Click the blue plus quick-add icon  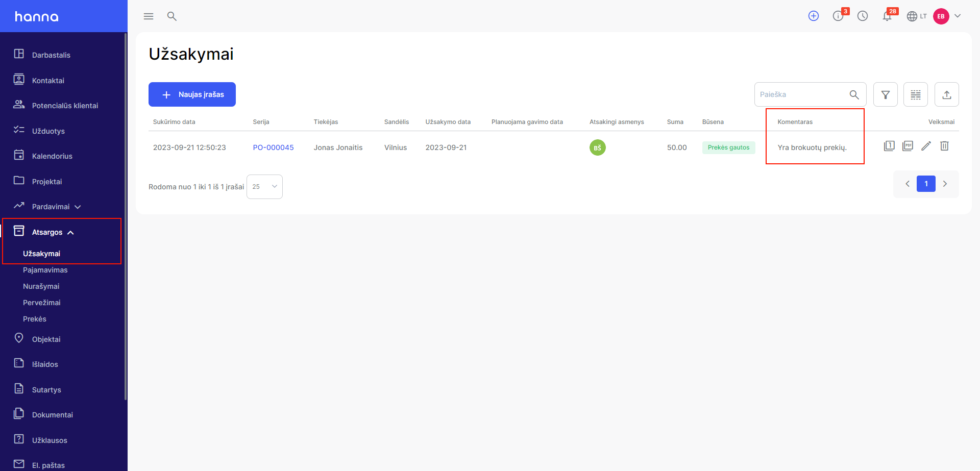click(x=814, y=16)
